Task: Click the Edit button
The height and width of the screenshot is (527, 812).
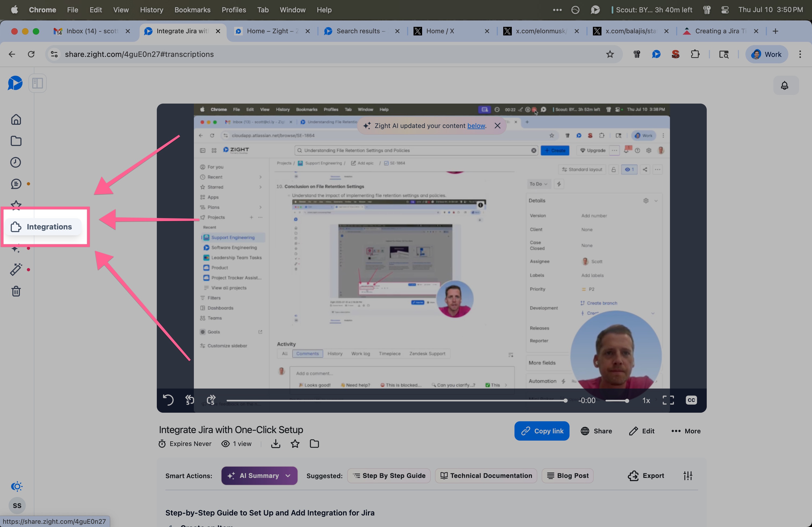Action: click(641, 431)
